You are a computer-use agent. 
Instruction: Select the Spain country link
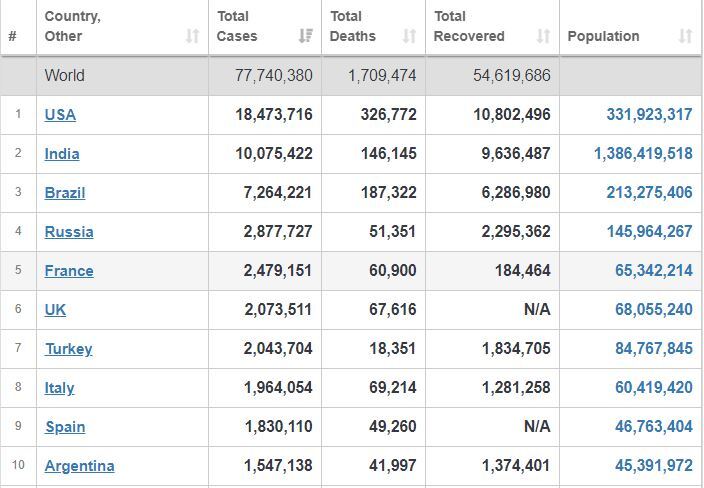[x=65, y=427]
